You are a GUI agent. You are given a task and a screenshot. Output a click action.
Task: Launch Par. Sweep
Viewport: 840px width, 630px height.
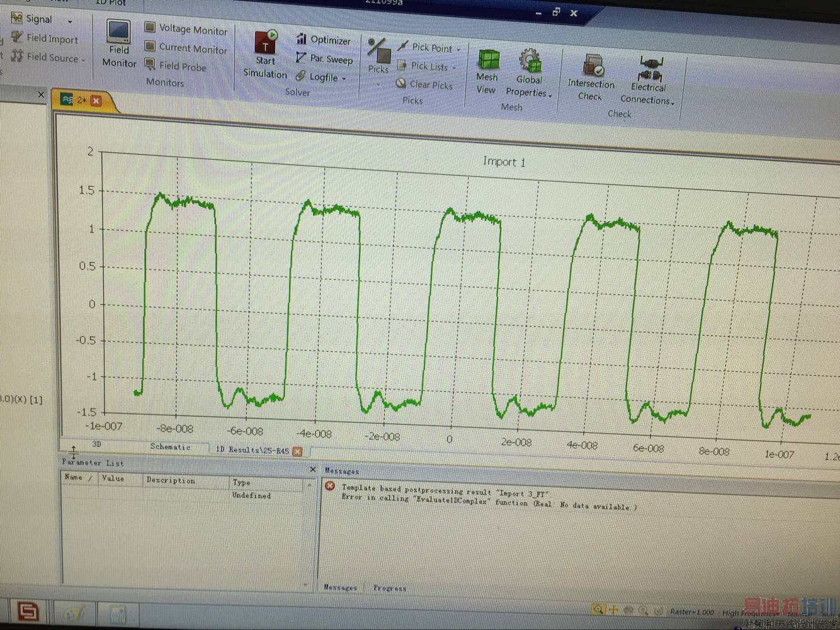click(x=324, y=59)
